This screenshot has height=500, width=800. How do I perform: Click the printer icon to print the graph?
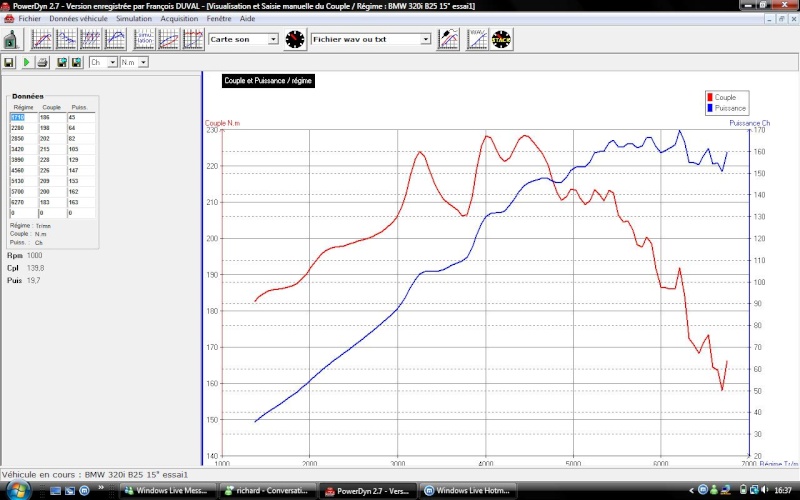(42, 62)
